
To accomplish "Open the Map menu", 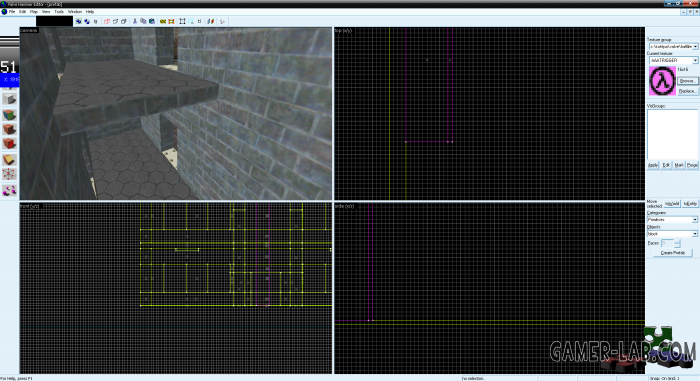I will (34, 12).
